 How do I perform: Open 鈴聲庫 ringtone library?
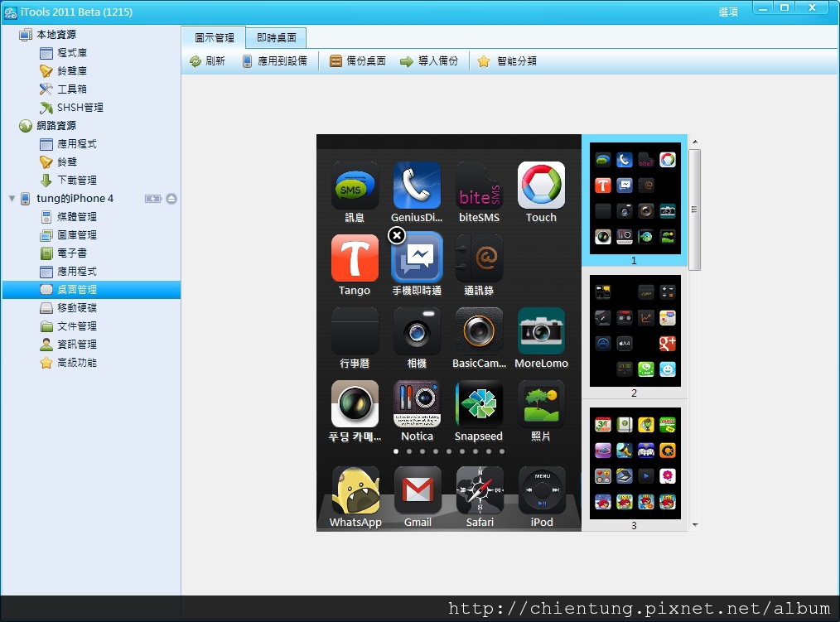pyautogui.click(x=72, y=71)
